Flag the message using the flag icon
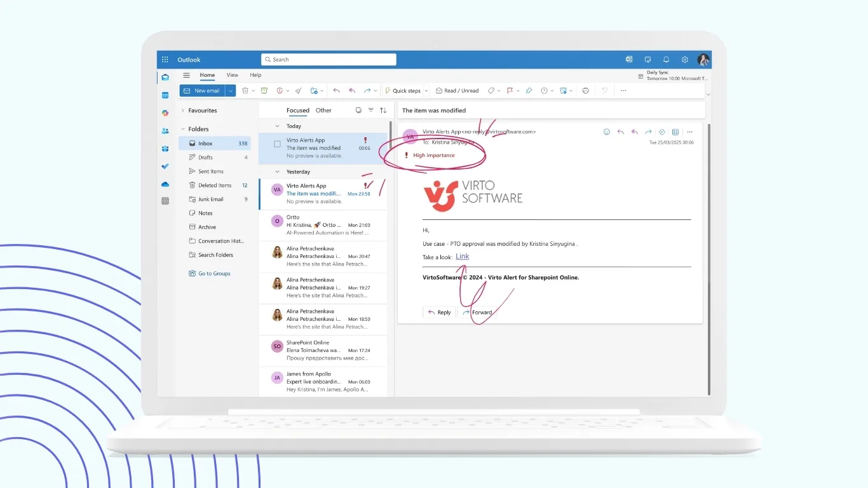This screenshot has width=868, height=488. click(510, 90)
